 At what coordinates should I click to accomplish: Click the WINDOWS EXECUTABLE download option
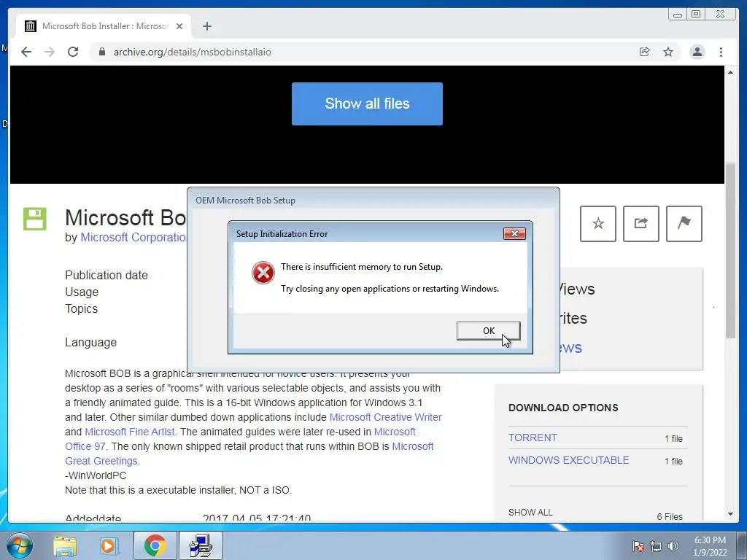point(569,460)
